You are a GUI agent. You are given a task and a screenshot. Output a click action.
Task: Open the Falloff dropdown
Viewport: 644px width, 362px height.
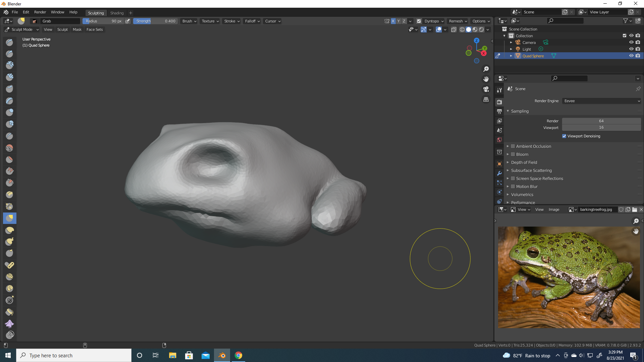tap(252, 21)
